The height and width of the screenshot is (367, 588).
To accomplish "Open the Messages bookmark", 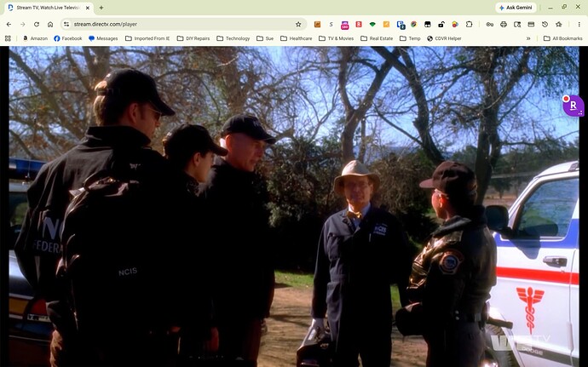I will (x=103, y=38).
